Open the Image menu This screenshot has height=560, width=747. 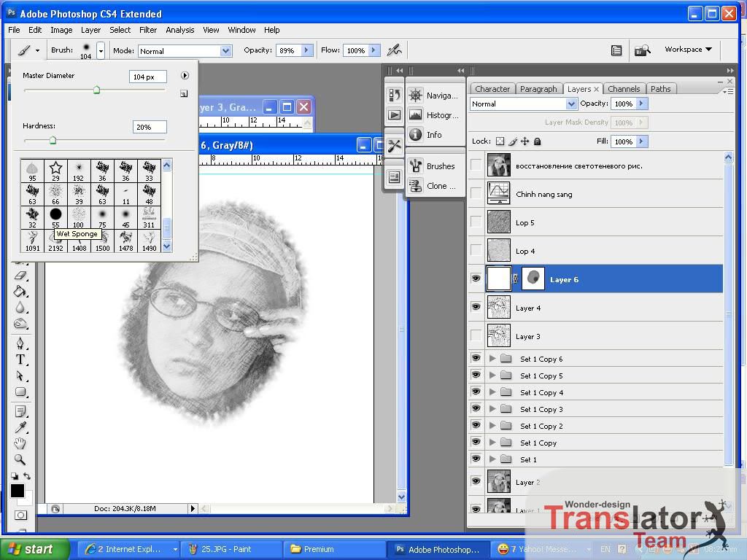click(61, 30)
